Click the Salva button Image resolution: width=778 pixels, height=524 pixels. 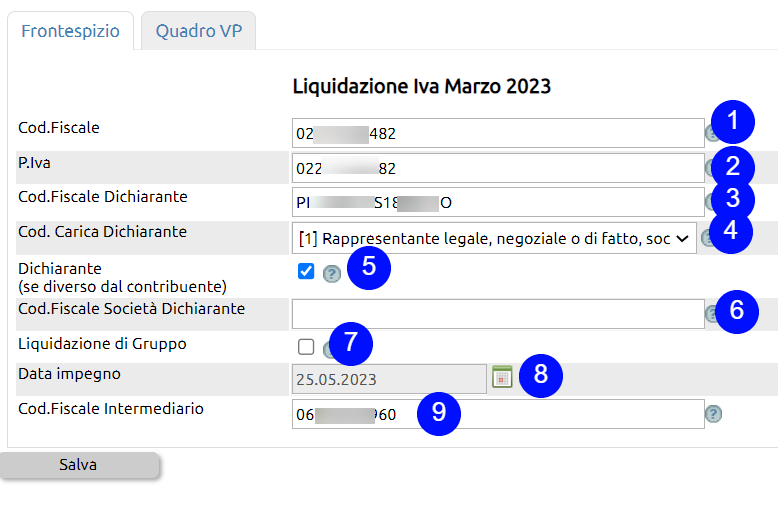pos(79,465)
